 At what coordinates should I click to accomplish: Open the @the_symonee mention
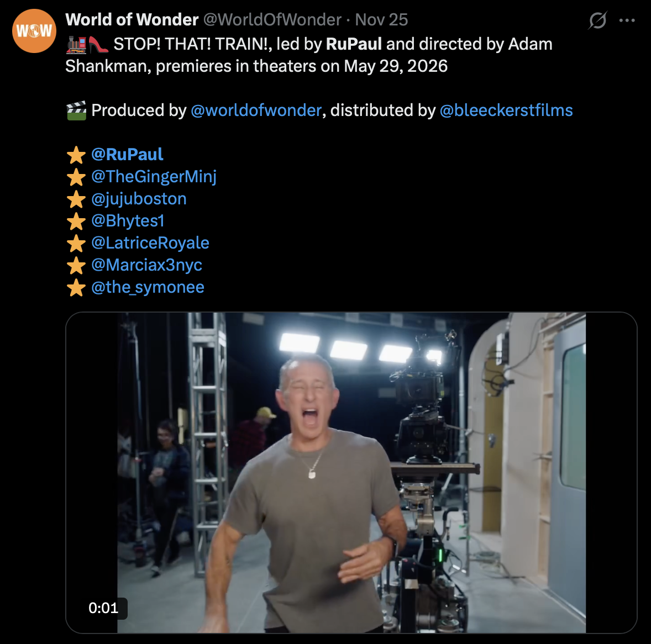tap(148, 287)
